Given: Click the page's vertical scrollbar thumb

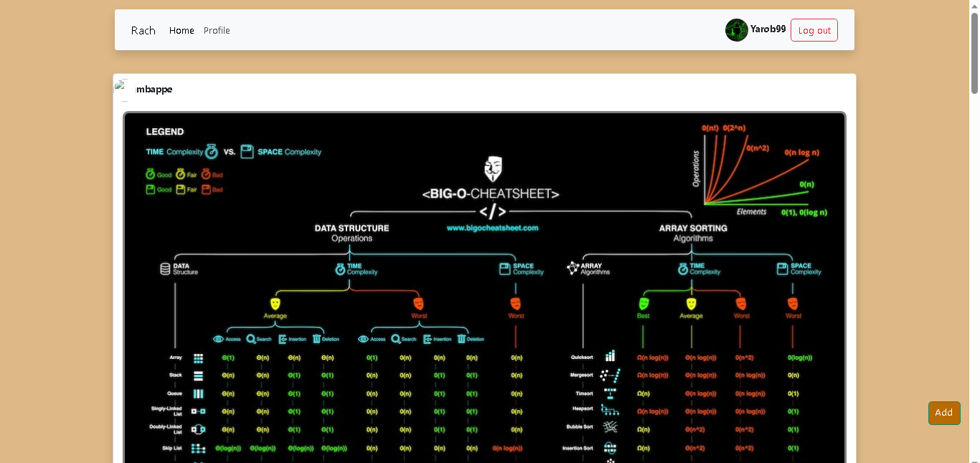Looking at the screenshot, I should (974, 54).
